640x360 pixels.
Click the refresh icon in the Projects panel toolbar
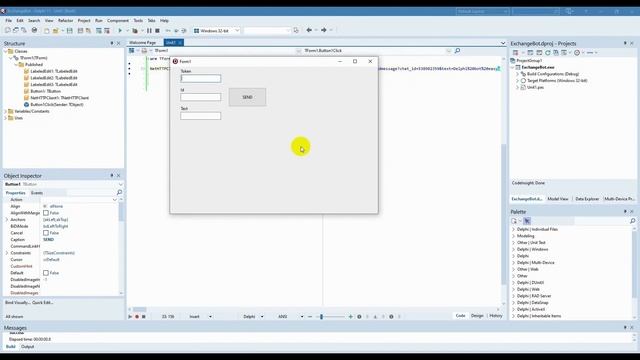(x=547, y=53)
